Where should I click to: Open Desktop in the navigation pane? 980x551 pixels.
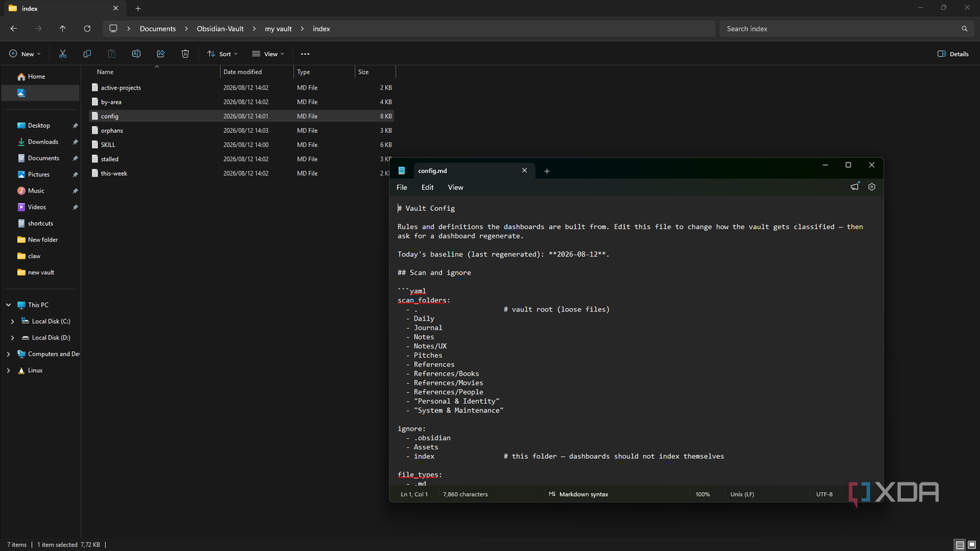41,125
